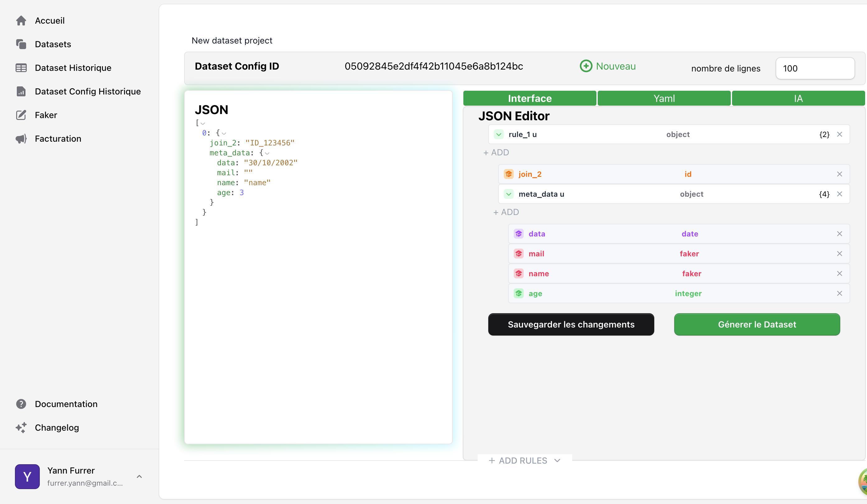Click Sauvegarder les changements button
867x504 pixels.
[571, 324]
